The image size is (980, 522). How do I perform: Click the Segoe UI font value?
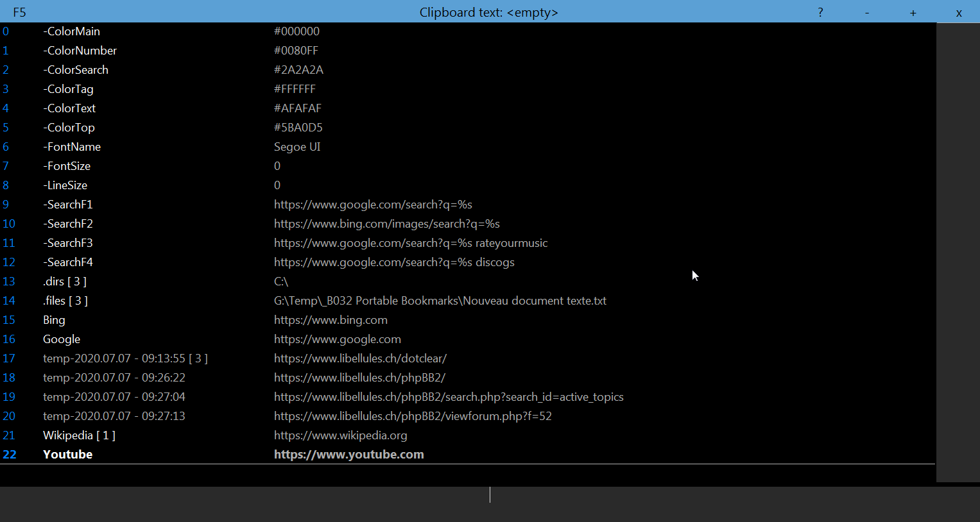[x=297, y=147]
